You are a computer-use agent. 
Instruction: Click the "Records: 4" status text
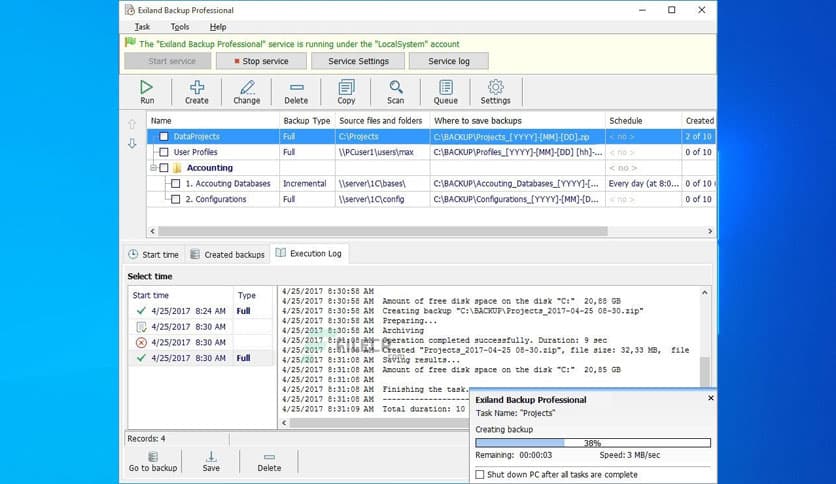[x=146, y=439]
